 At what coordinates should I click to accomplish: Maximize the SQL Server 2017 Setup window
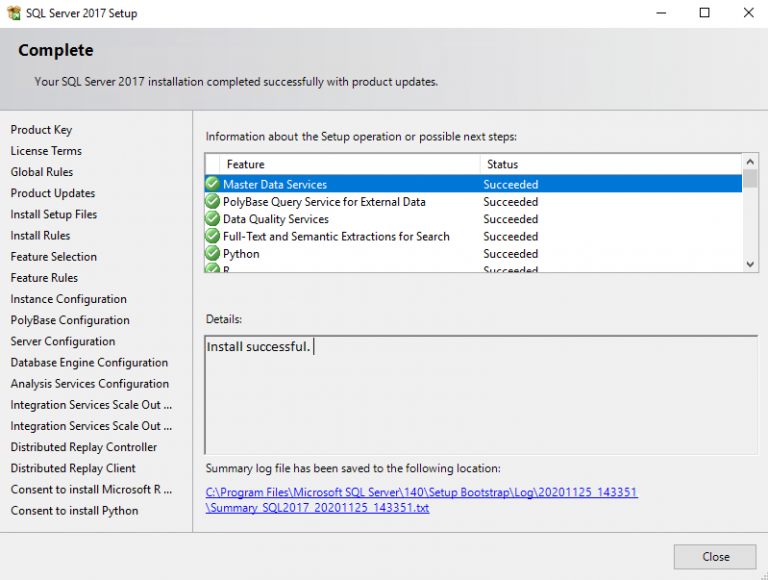(x=704, y=13)
